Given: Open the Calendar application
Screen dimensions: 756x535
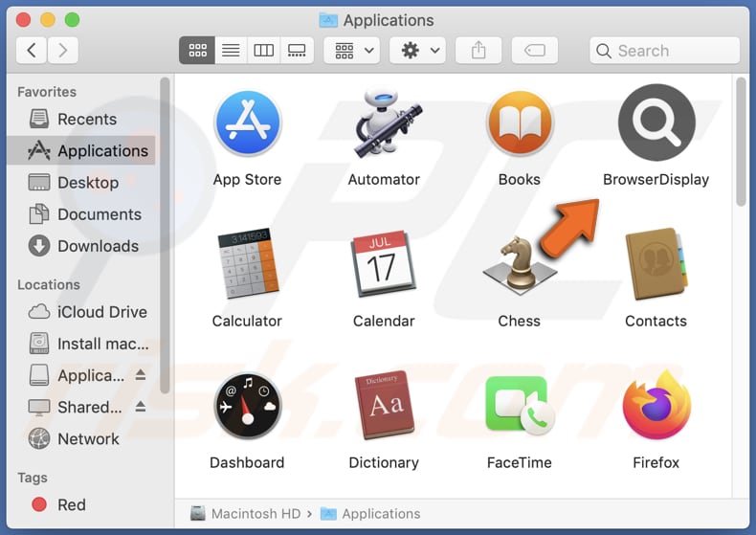Looking at the screenshot, I should pos(385,263).
